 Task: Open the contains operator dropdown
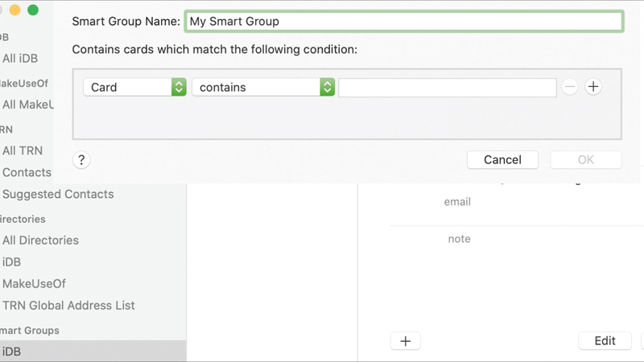pos(263,87)
